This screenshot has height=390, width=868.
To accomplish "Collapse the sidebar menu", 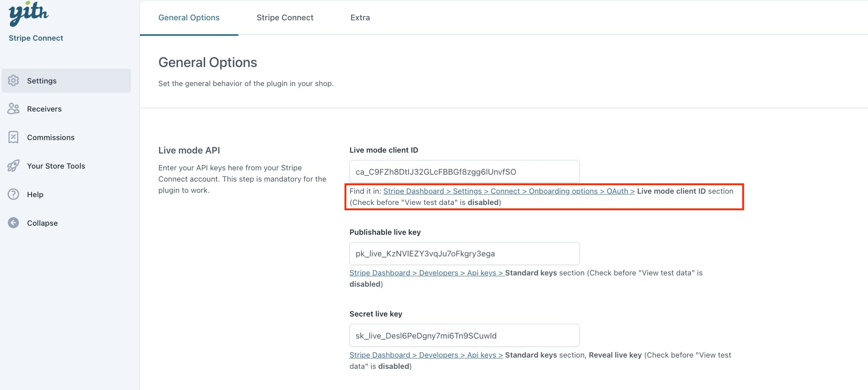I will [x=66, y=223].
